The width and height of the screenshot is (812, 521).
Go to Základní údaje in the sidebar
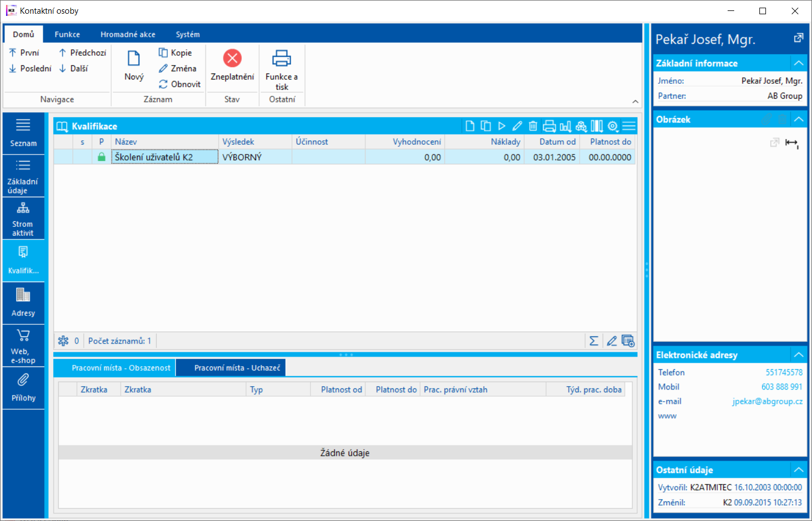point(23,176)
